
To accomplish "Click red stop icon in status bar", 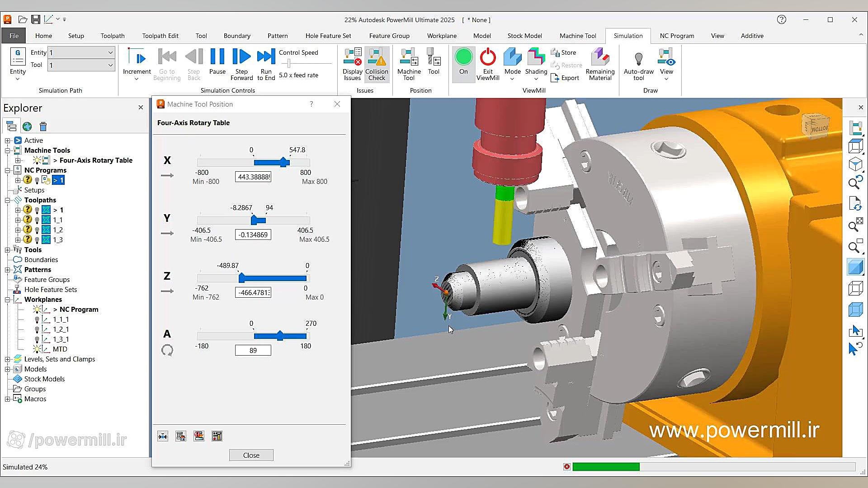I will pyautogui.click(x=566, y=466).
